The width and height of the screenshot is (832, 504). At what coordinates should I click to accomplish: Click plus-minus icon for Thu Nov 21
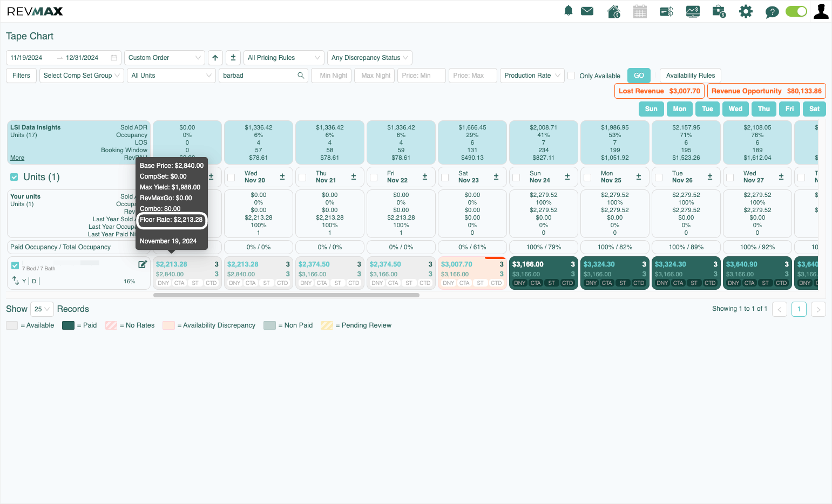coord(354,177)
